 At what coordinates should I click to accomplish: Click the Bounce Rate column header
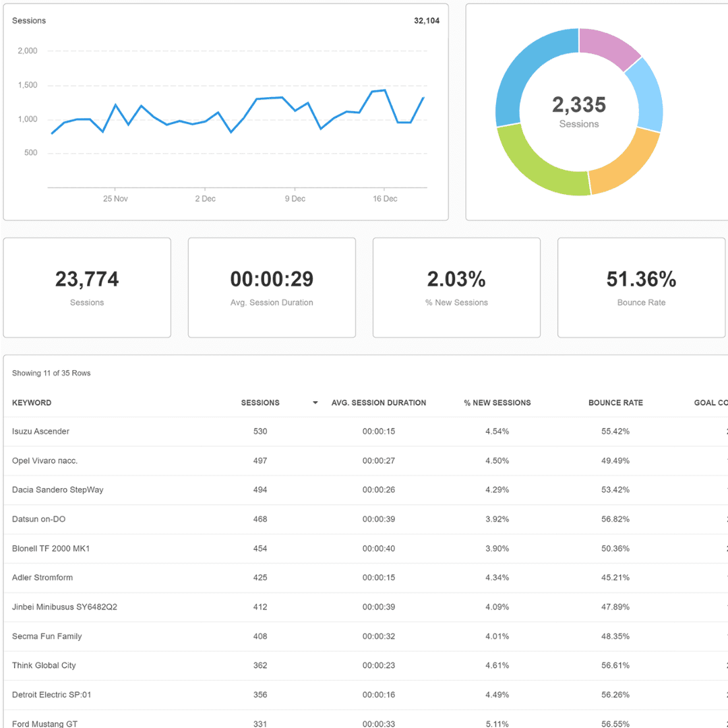(615, 403)
